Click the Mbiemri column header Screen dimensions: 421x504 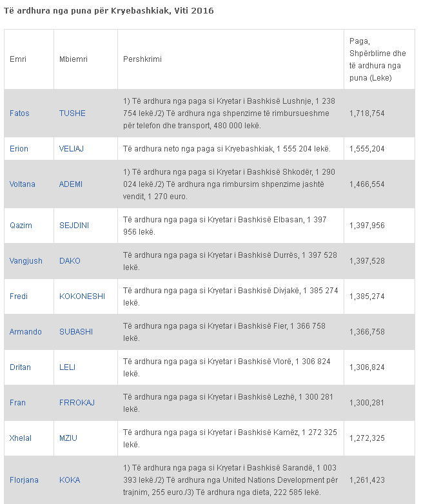click(73, 59)
